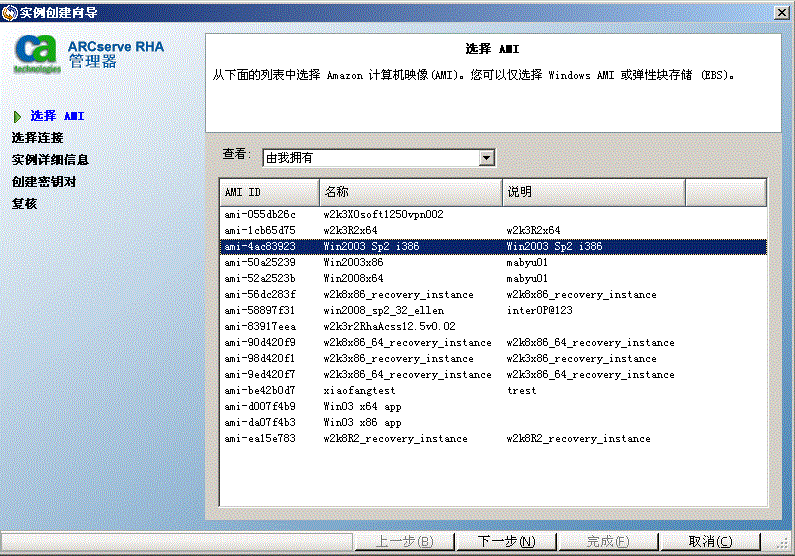Viewport: 795px width, 556px height.
Task: Click description trest
Action: pos(522,391)
